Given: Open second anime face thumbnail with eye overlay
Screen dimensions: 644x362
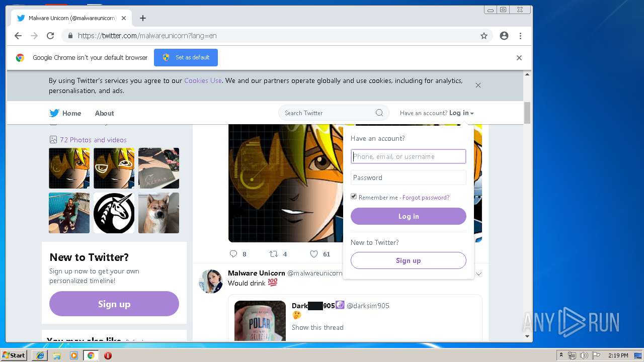Looking at the screenshot, I should click(x=114, y=168).
